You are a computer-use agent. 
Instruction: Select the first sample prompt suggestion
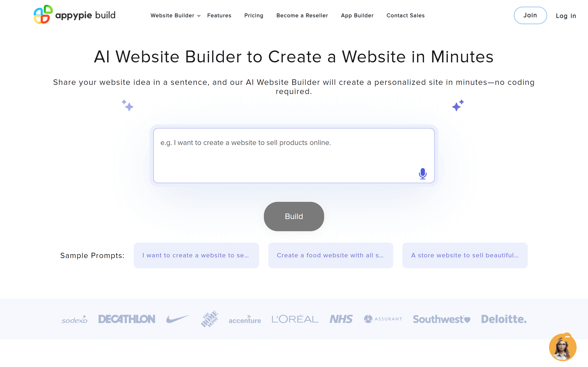coord(196,255)
